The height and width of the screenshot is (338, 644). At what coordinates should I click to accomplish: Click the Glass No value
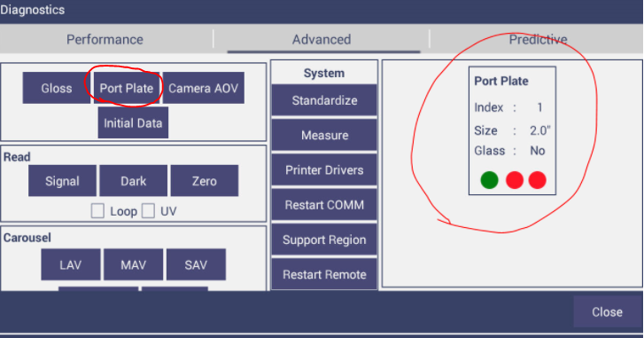pos(537,151)
